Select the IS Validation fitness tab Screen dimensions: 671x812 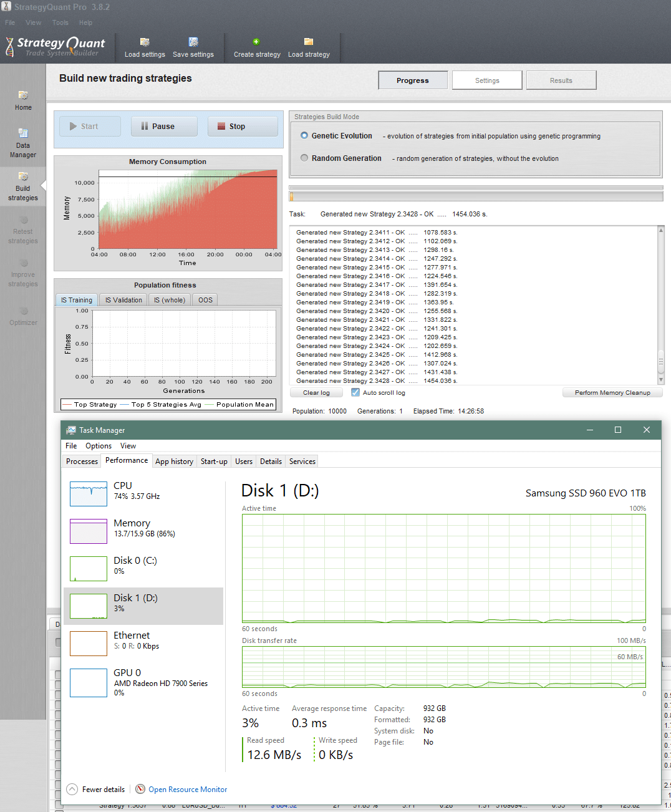[123, 300]
